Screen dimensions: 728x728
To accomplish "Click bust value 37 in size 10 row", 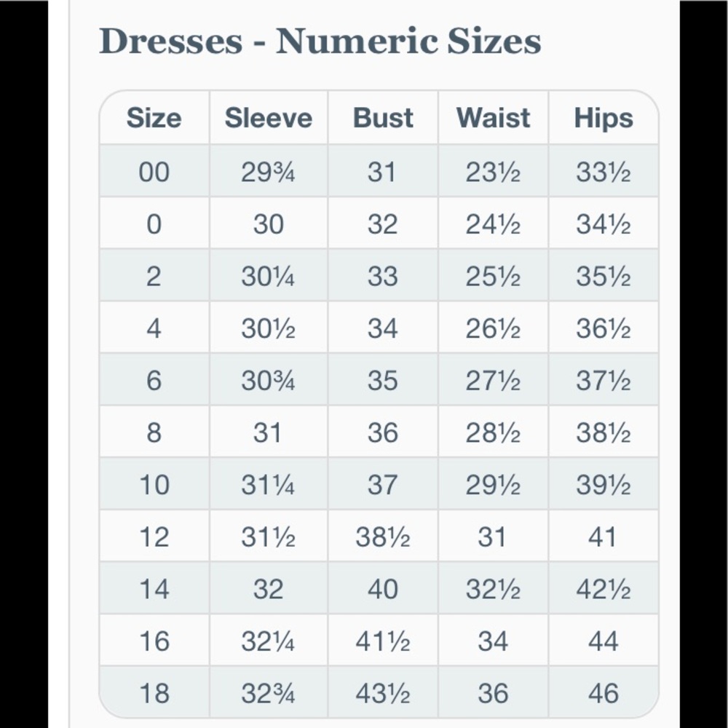I will coord(382,485).
